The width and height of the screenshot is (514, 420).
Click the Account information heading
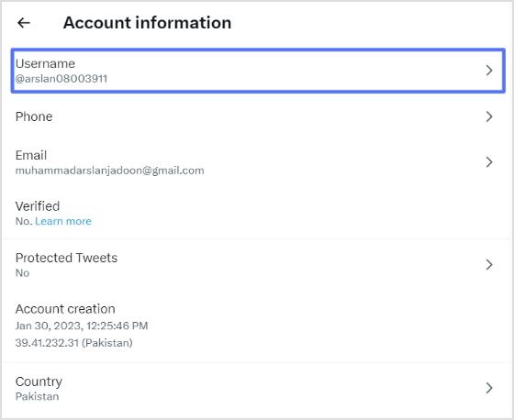pyautogui.click(x=147, y=23)
